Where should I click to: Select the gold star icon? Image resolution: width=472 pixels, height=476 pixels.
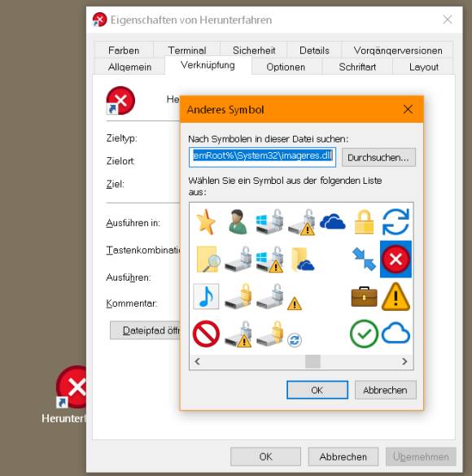pyautogui.click(x=206, y=222)
